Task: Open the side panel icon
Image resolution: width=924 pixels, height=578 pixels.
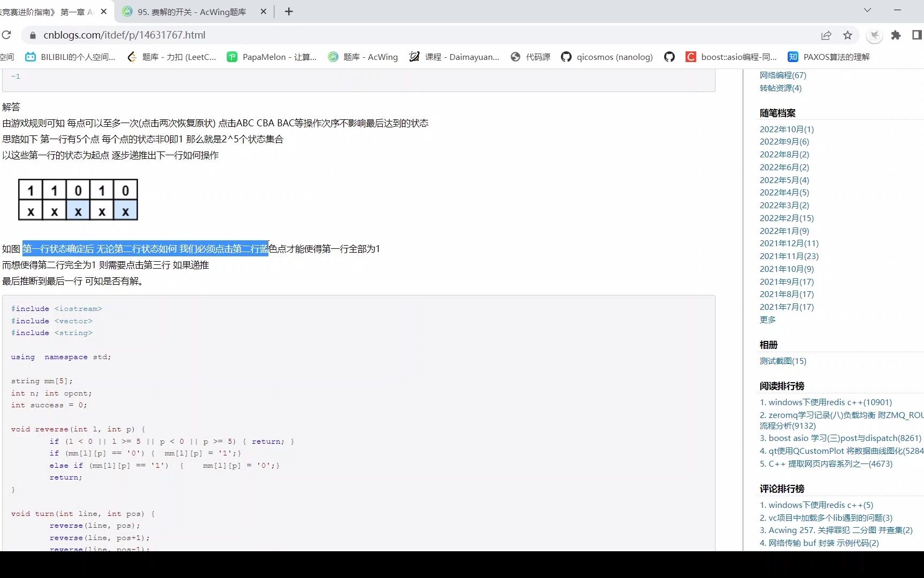Action: point(916,35)
